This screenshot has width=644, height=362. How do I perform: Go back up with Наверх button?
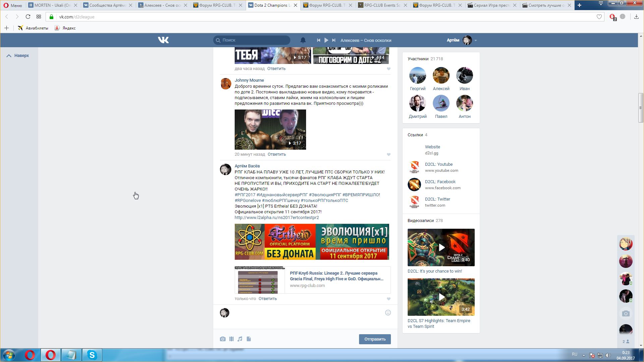pos(18,56)
